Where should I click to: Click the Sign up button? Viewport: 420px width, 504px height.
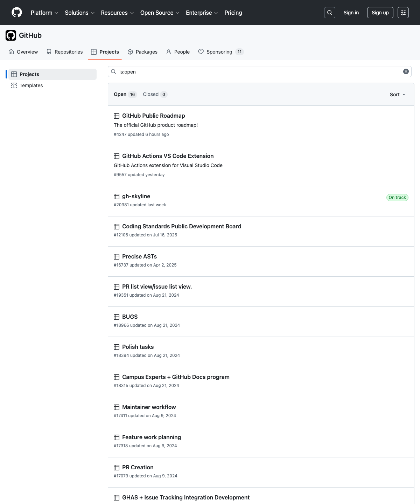[x=380, y=13]
